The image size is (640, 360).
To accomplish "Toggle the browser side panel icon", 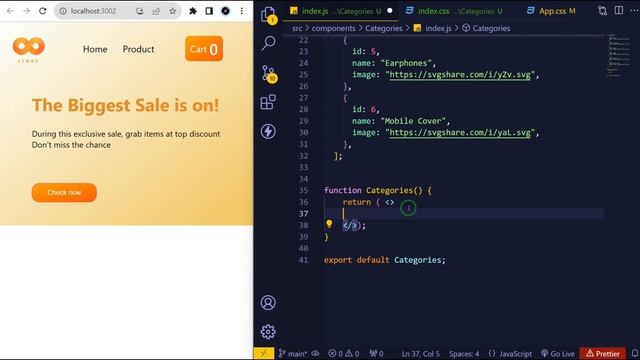I will click(x=209, y=11).
